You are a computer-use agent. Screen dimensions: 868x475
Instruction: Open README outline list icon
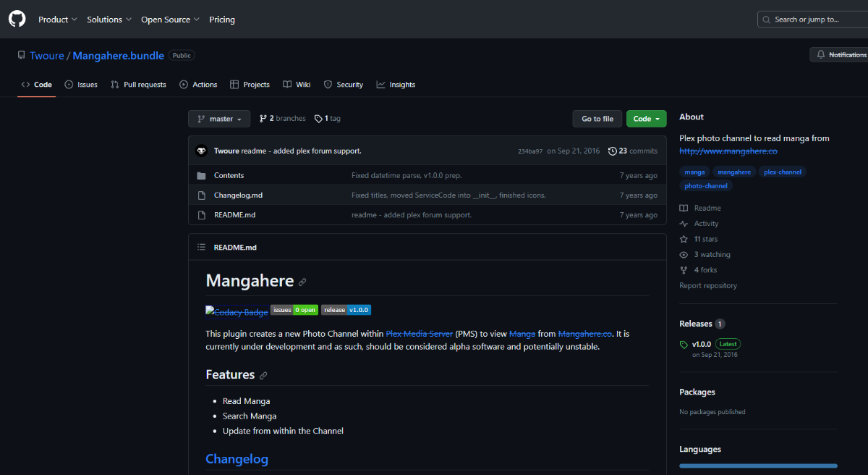[x=202, y=247]
